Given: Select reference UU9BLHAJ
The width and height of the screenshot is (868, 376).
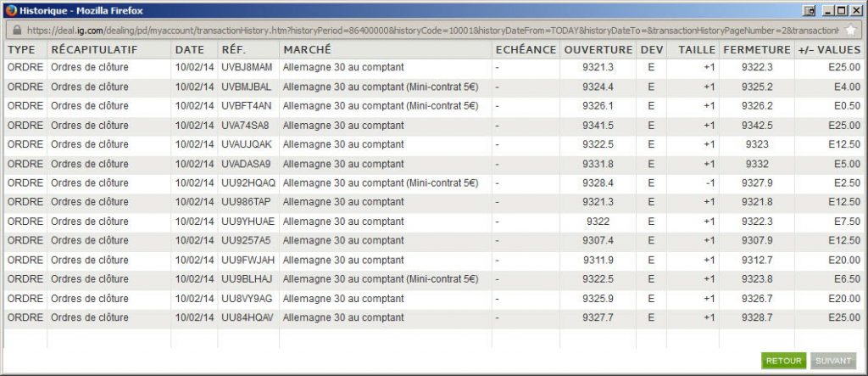Looking at the screenshot, I should (x=247, y=278).
